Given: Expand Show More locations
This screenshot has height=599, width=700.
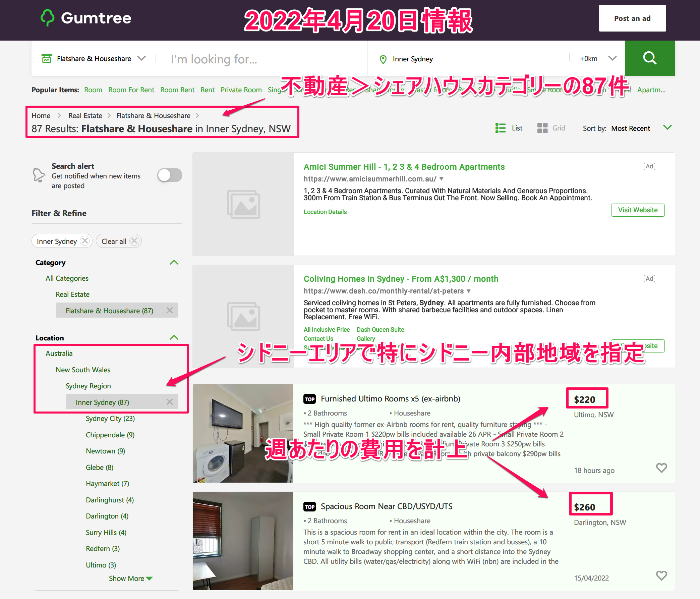Looking at the screenshot, I should click(130, 579).
